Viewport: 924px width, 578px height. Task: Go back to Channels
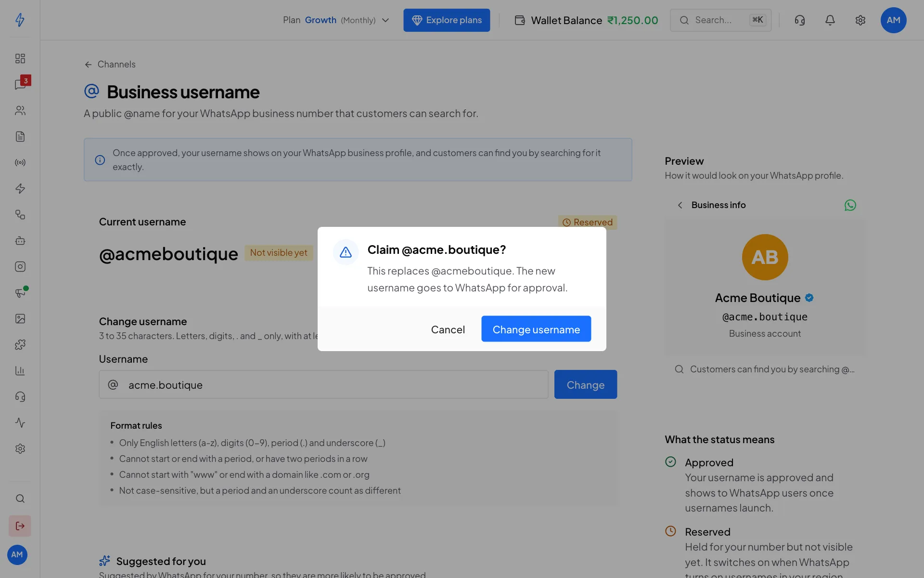[x=110, y=64]
